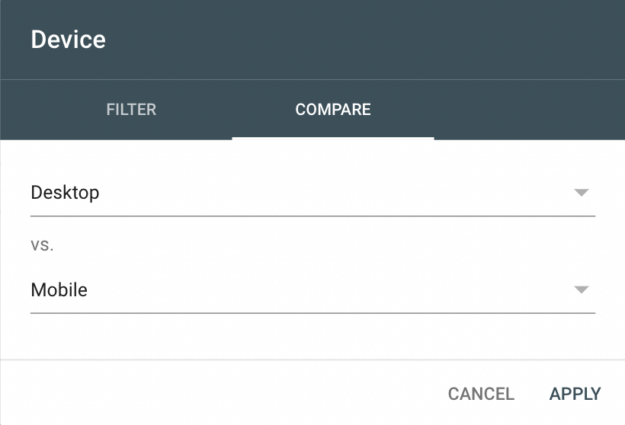Confirm the comparison with APPLY
The image size is (625, 425).
point(575,394)
